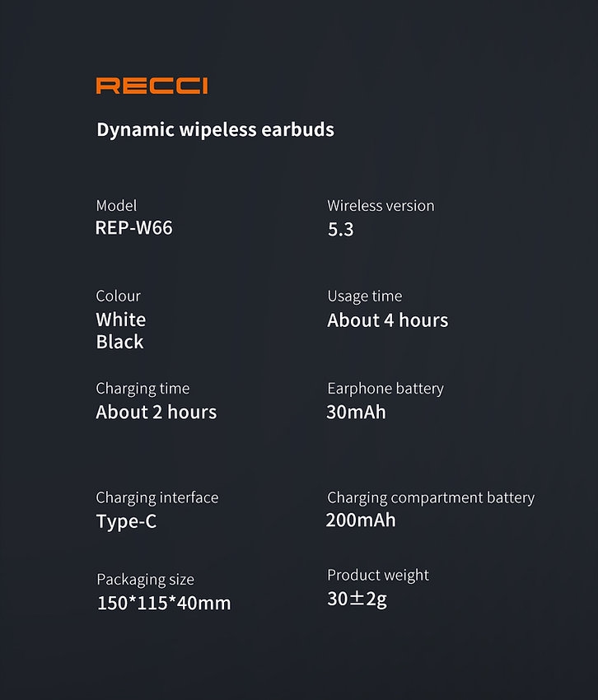Click the orange RECCI logo
Screen dimensions: 598x700
point(152,86)
